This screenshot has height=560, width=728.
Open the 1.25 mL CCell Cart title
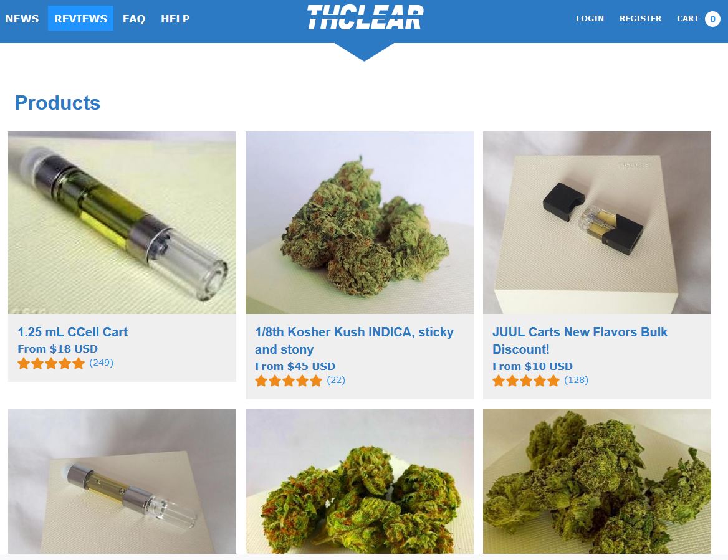72,332
